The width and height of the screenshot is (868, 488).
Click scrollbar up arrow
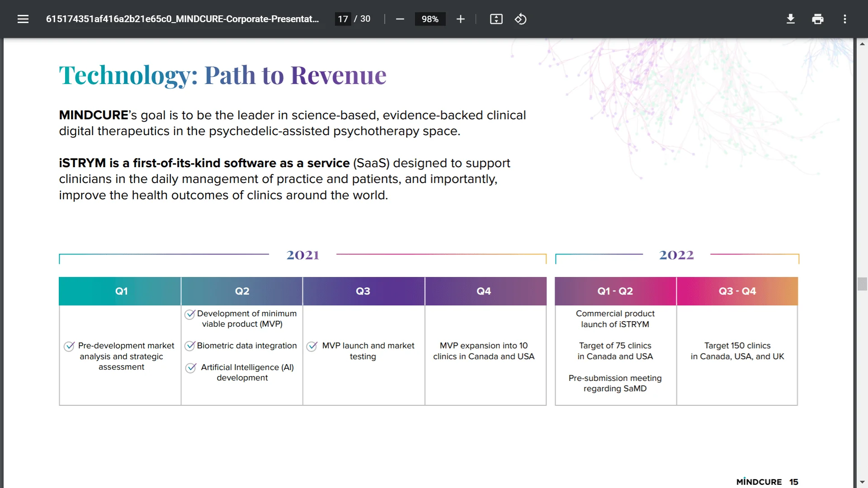[862, 44]
